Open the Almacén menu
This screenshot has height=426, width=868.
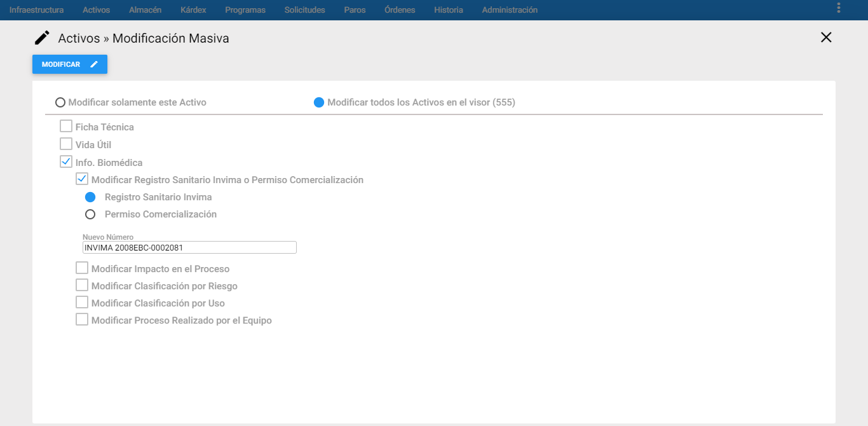(145, 10)
